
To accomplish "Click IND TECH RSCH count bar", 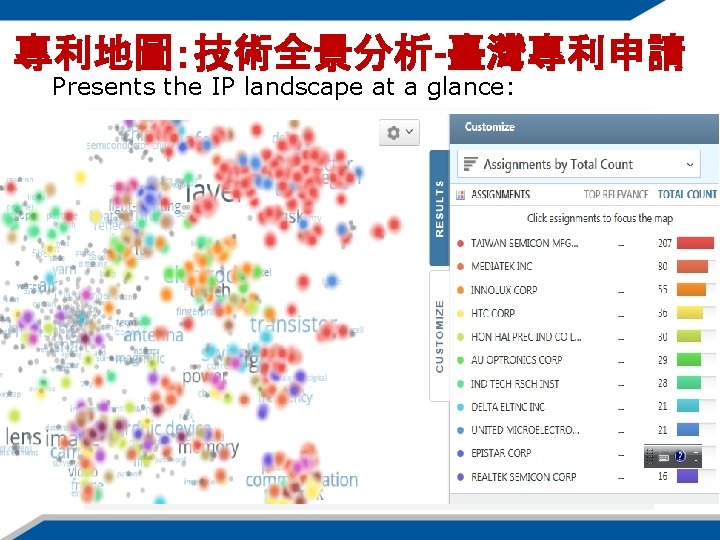I will coord(689,383).
